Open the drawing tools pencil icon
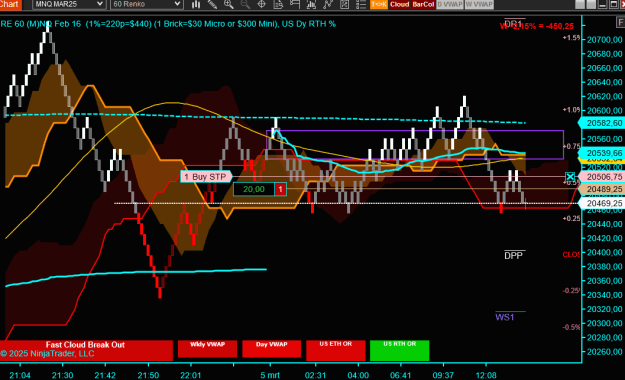Image resolution: width=625 pixels, height=380 pixels. [212, 4]
